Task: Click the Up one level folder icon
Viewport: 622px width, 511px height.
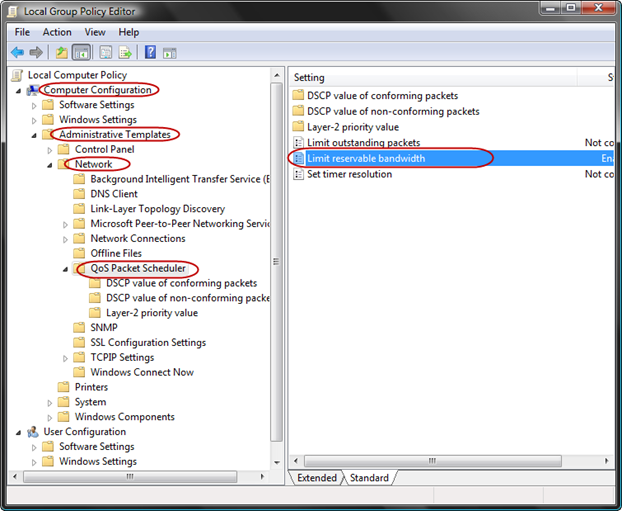Action: pos(61,52)
